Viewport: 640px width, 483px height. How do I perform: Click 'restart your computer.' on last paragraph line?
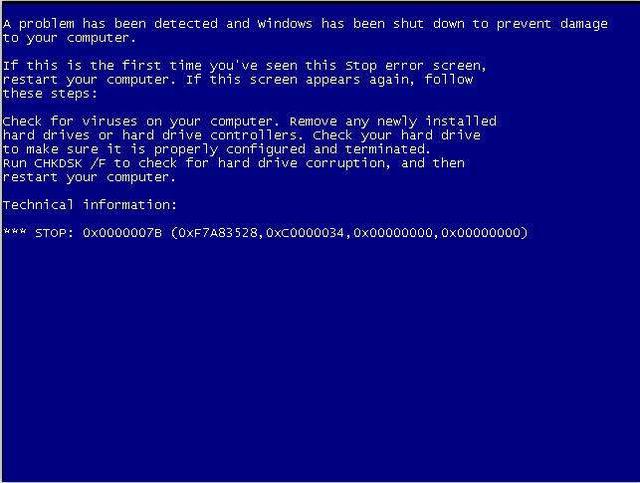[x=89, y=177]
